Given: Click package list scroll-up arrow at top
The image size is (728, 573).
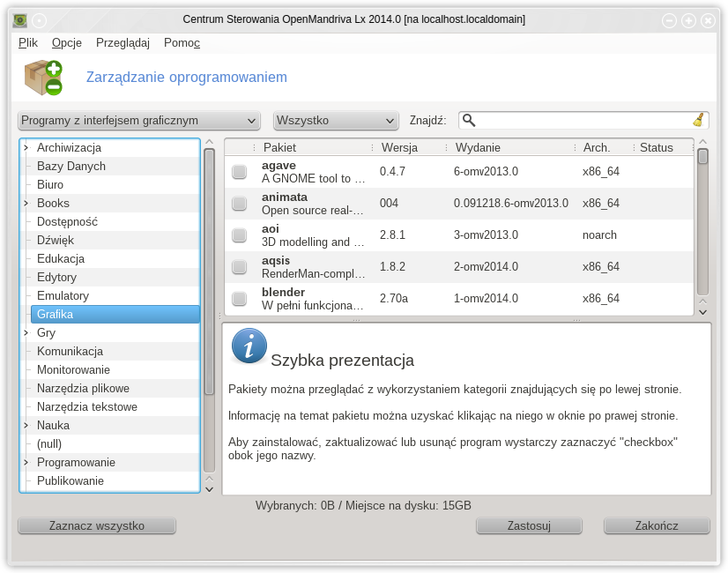Looking at the screenshot, I should [x=703, y=142].
